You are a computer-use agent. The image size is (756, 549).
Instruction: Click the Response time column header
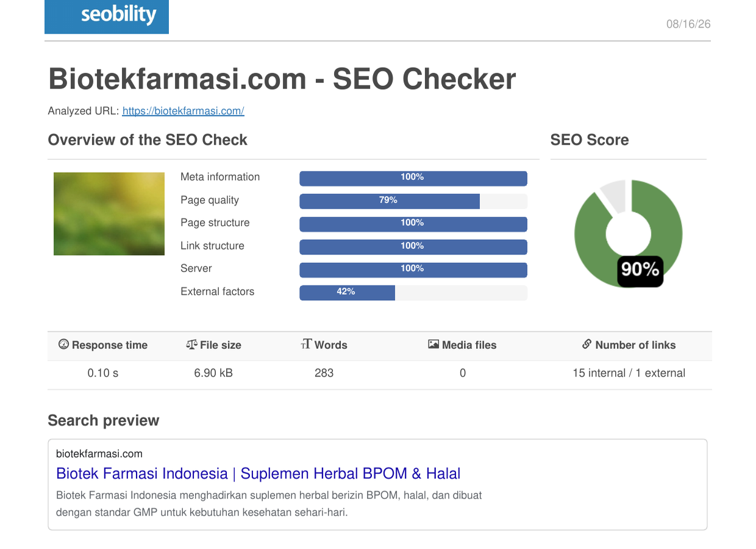103,345
